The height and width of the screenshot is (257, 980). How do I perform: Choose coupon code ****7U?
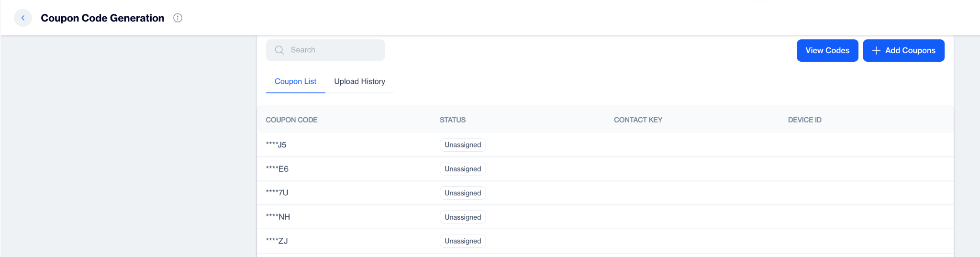tap(277, 193)
